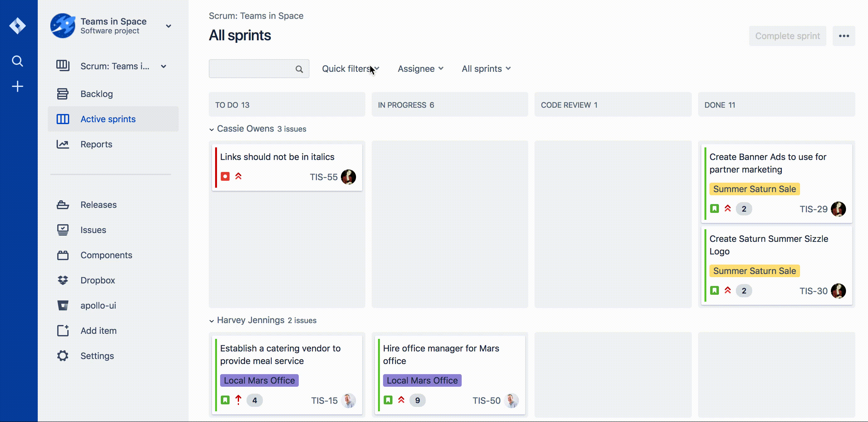Open the three-dot overflow menu
Viewport: 868px width, 422px height.
pos(846,36)
